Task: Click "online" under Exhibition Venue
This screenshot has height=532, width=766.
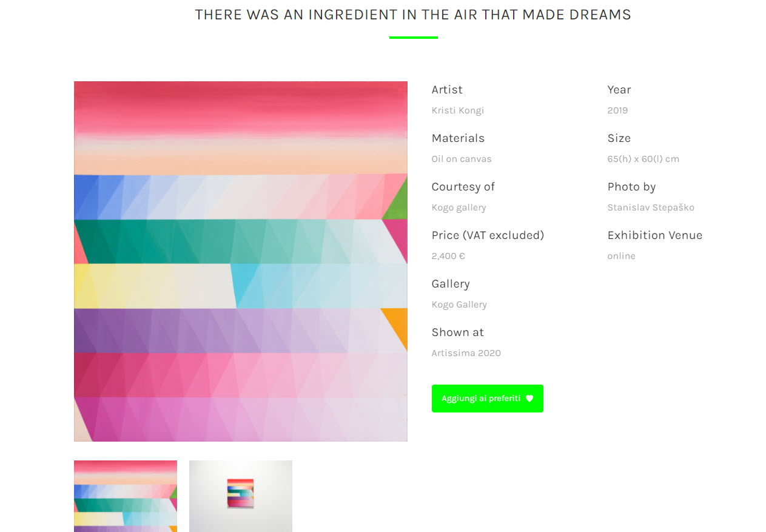Action: (621, 256)
